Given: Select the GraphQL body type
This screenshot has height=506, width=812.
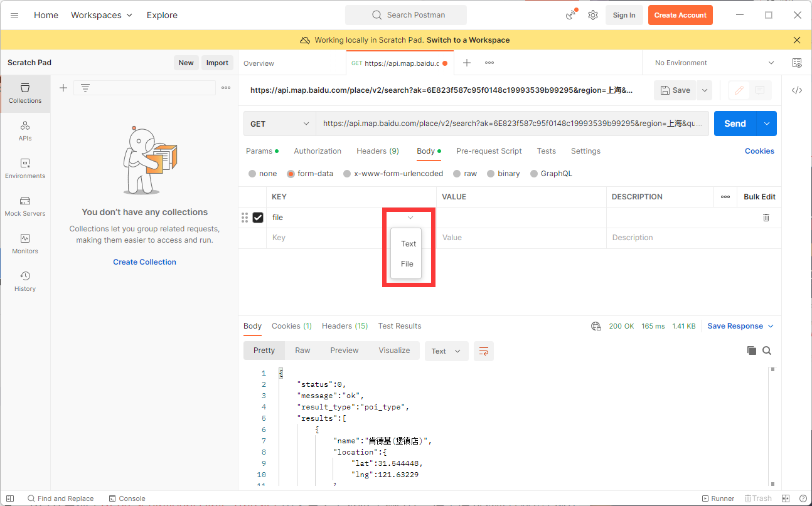Looking at the screenshot, I should [x=534, y=174].
